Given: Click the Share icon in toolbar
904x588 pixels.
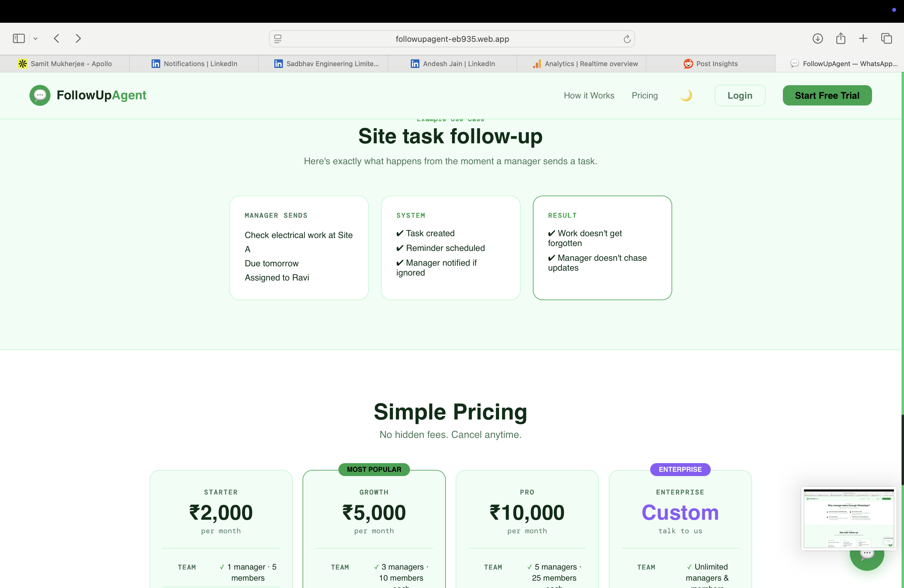Looking at the screenshot, I should coord(841,38).
